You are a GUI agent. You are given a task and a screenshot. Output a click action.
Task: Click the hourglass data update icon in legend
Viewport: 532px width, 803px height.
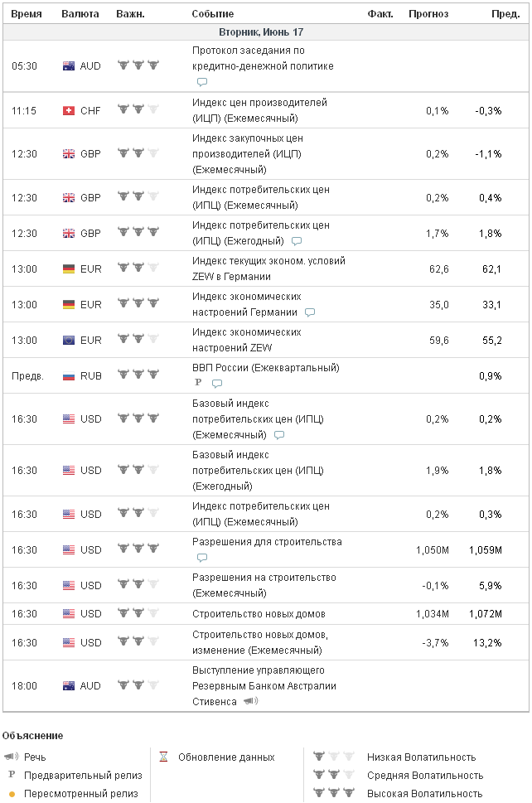click(163, 757)
